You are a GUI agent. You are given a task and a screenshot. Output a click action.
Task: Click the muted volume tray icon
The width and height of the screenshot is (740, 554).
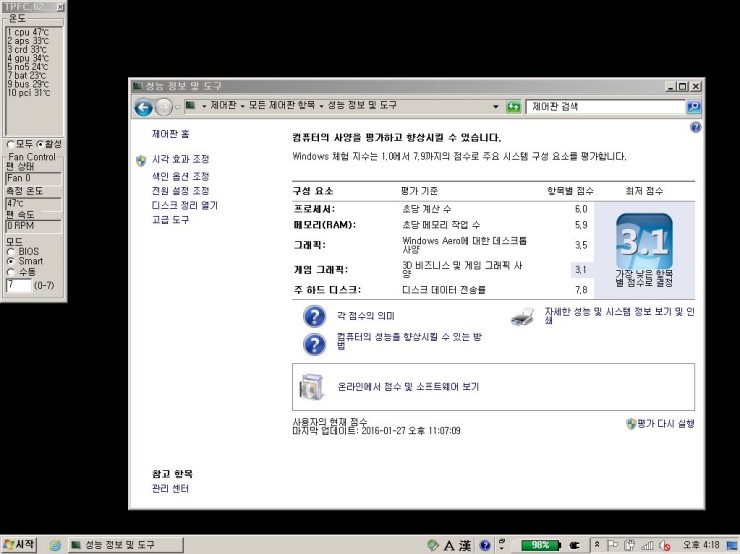pyautogui.click(x=664, y=546)
